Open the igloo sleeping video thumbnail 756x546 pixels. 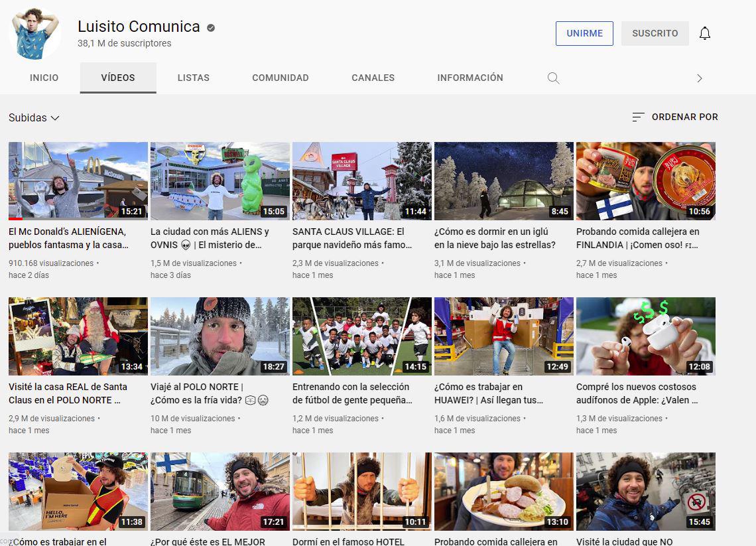pos(503,180)
